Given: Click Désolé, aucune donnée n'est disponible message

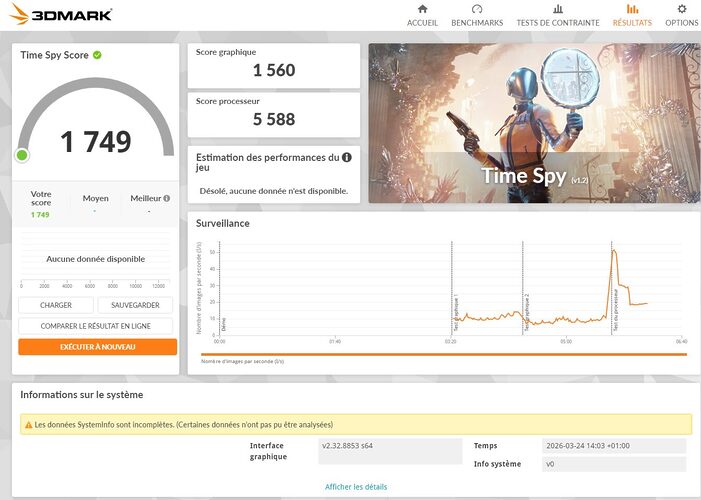Looking at the screenshot, I should coord(274,191).
